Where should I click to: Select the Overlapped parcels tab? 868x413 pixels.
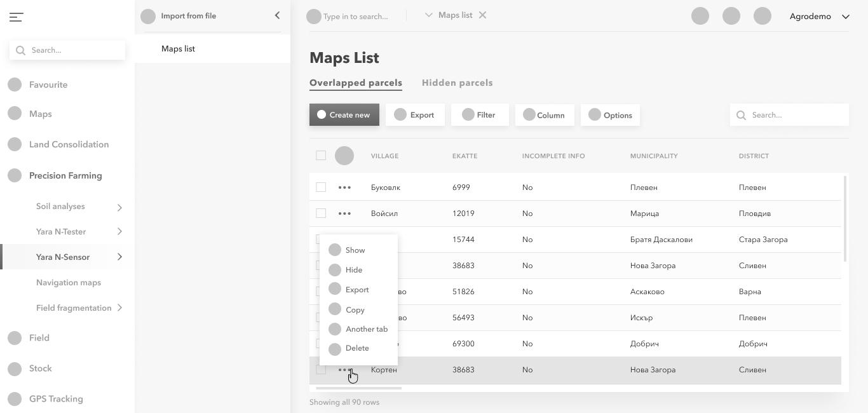[x=356, y=83]
